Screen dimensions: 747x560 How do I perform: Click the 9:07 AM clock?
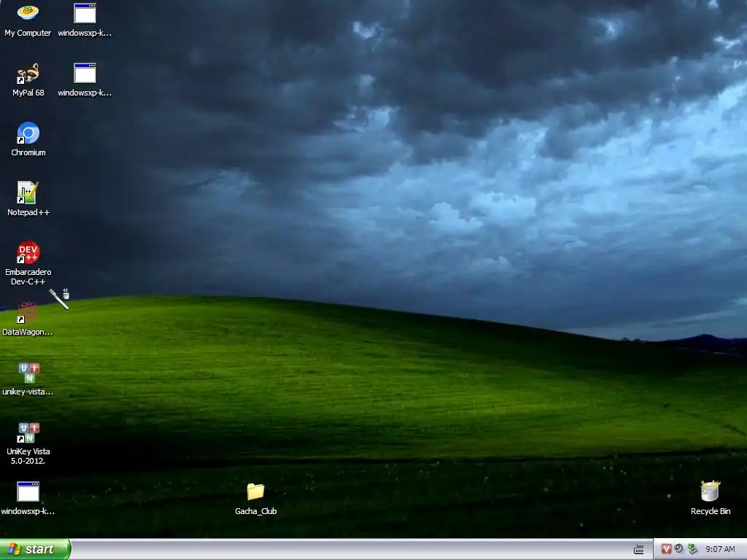(720, 549)
